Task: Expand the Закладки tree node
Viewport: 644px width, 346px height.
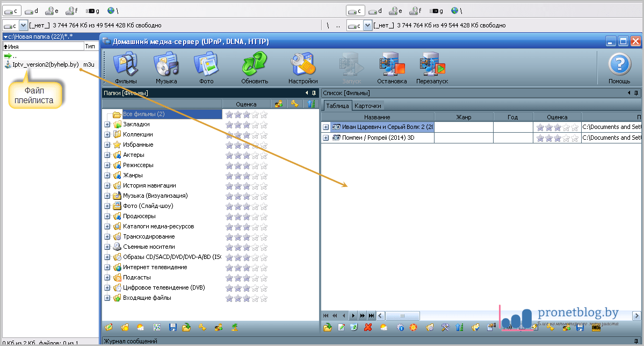Action: [107, 125]
